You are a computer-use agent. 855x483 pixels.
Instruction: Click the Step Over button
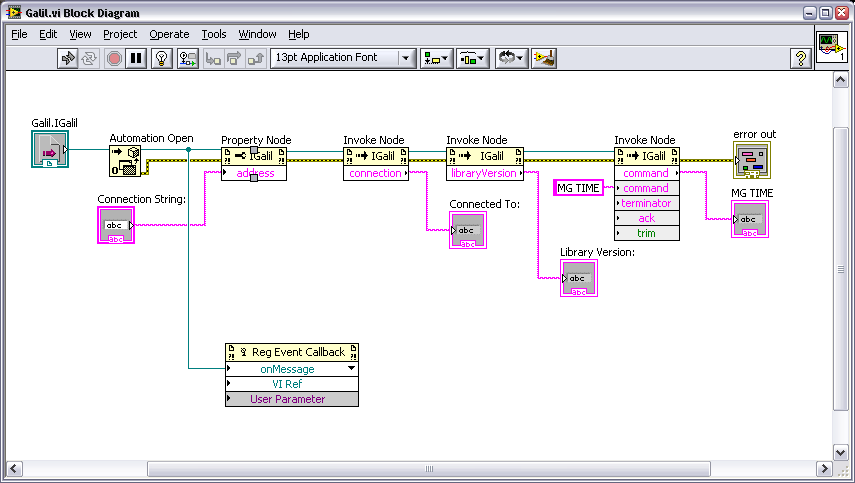point(234,58)
